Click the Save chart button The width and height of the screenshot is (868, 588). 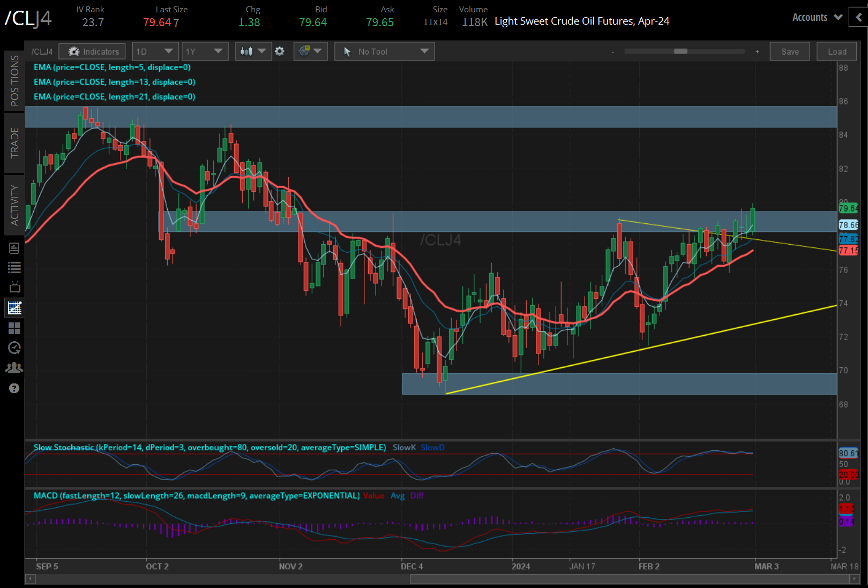[x=789, y=51]
